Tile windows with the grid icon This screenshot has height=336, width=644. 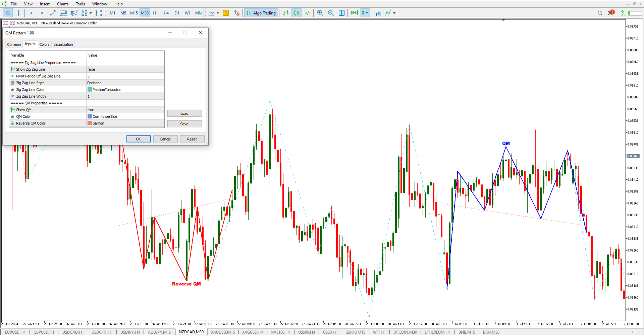[x=341, y=13]
